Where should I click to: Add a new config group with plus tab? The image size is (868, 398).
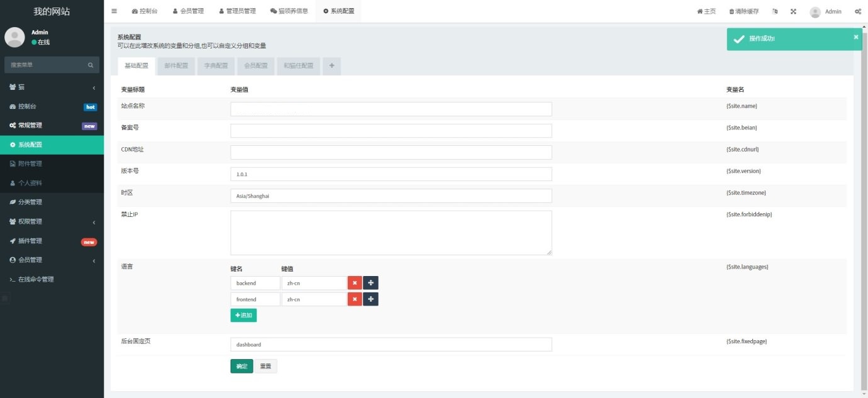[331, 66]
